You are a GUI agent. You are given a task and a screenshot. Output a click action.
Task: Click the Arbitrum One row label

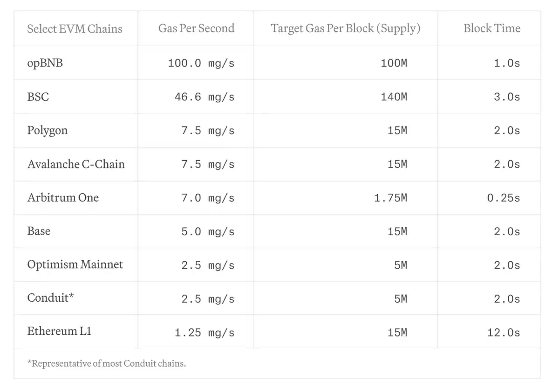(63, 197)
